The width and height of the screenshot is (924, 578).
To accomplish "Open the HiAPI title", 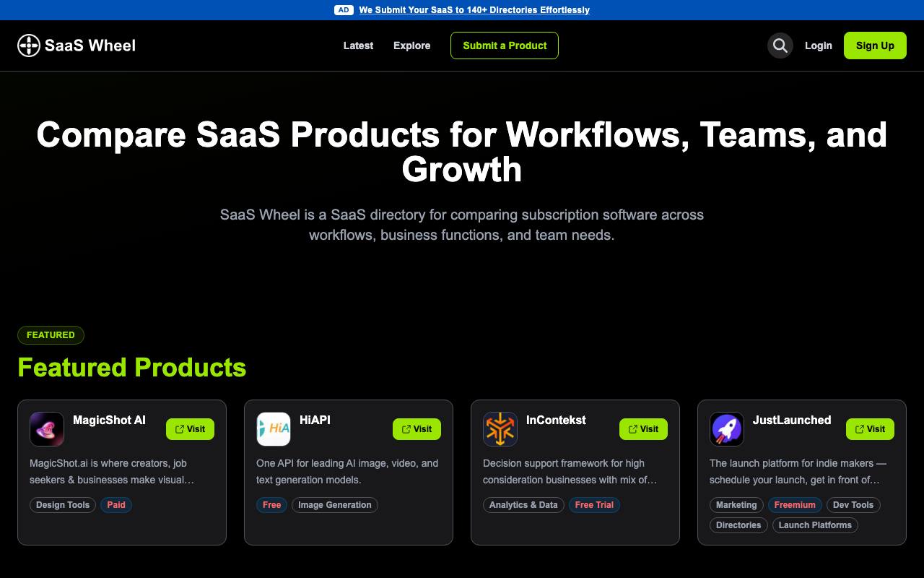I will click(x=315, y=420).
